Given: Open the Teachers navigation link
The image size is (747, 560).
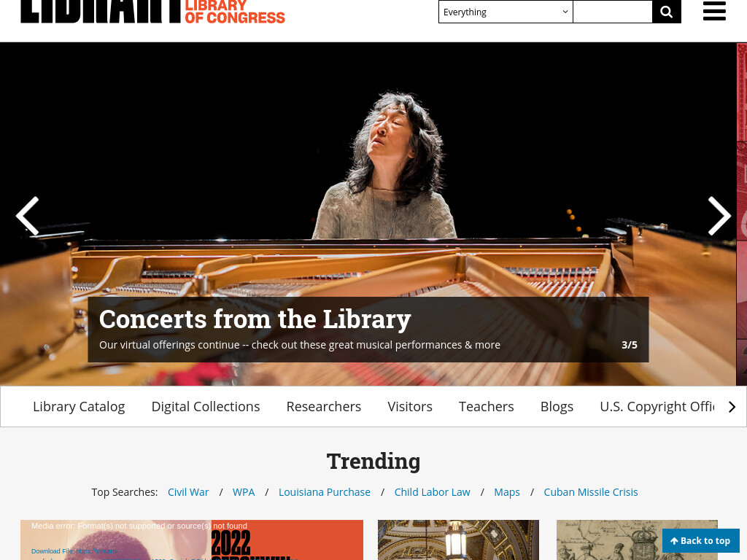Looking at the screenshot, I should (x=486, y=406).
